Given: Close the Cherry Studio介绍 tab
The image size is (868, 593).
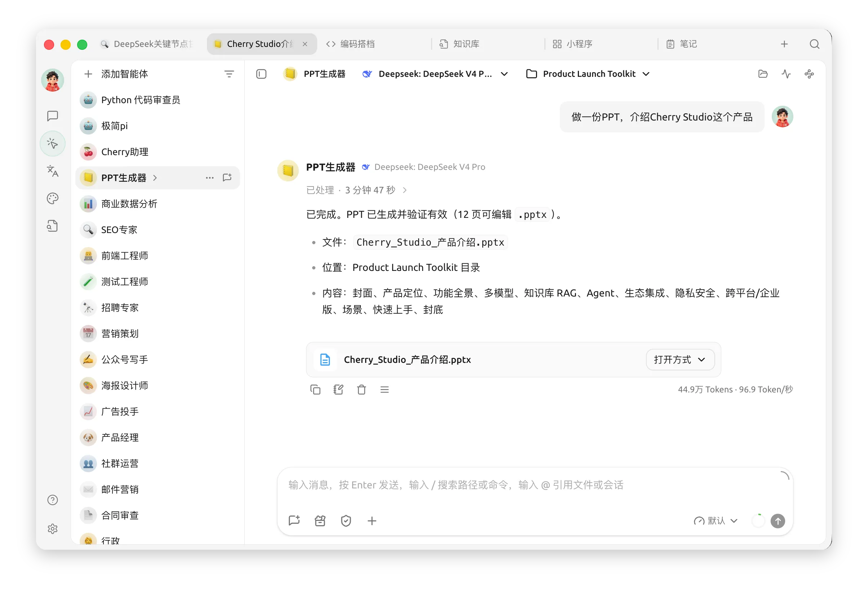Looking at the screenshot, I should (x=305, y=44).
